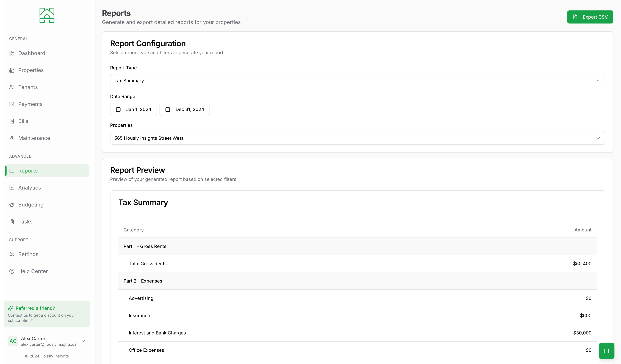Screen dimensions: 621x364
Task: Click the Tenants sidebar icon
Action: tap(12, 87)
